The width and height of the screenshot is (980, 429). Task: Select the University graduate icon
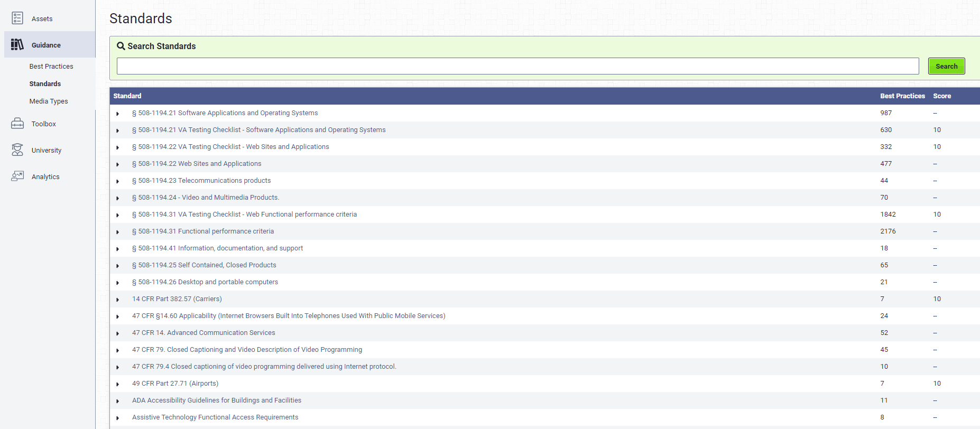(17, 150)
